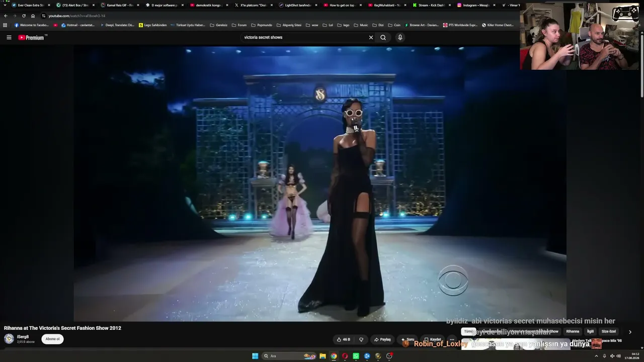Viewport: 644px width, 362px height.
Task: Open 'Welcome to Facebook' bookmark
Action: pyautogui.click(x=32, y=25)
